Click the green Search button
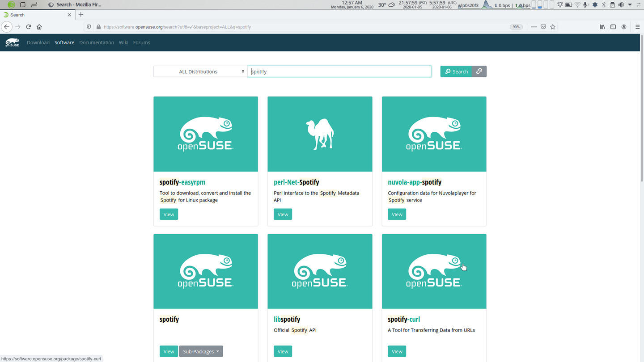Viewport: 644px width, 362px height. (456, 72)
